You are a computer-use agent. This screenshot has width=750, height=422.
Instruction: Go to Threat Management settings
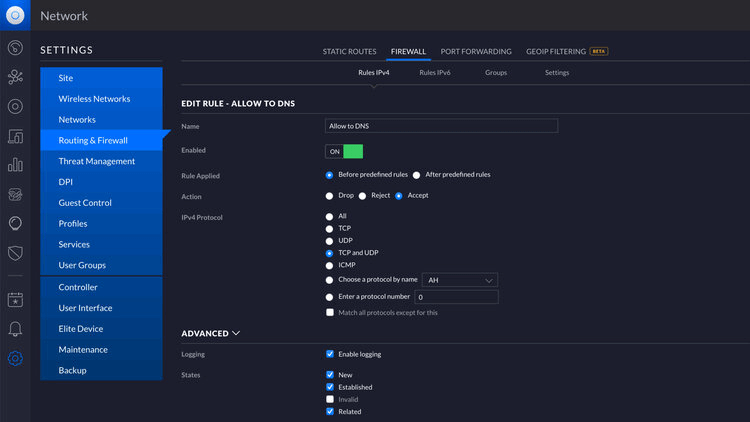pyautogui.click(x=96, y=161)
